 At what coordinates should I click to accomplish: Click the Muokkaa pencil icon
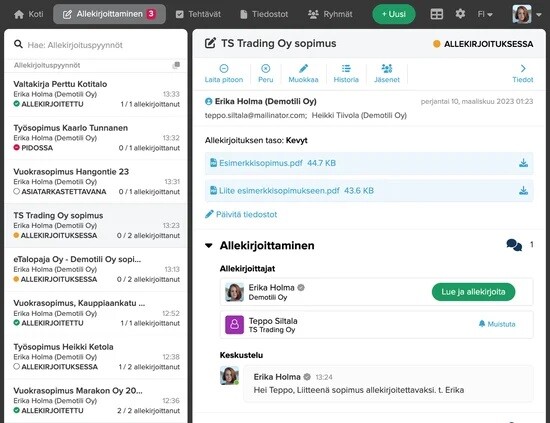(303, 68)
